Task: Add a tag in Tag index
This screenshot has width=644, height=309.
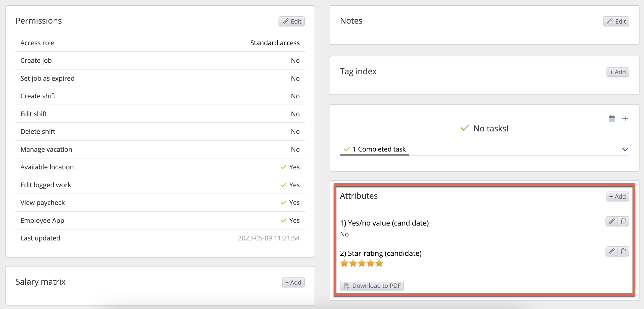Action: 617,72
